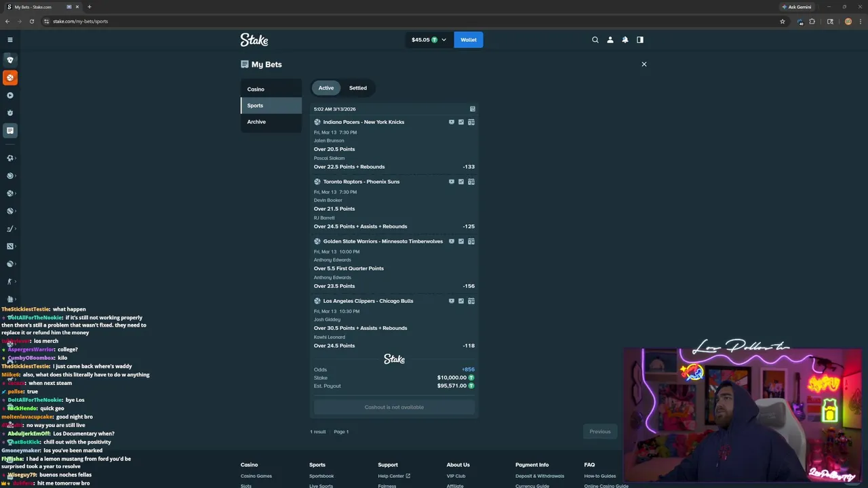Click the stopwatch icon in the sidebar
Viewport: 868px width, 488px height.
pos(10,113)
